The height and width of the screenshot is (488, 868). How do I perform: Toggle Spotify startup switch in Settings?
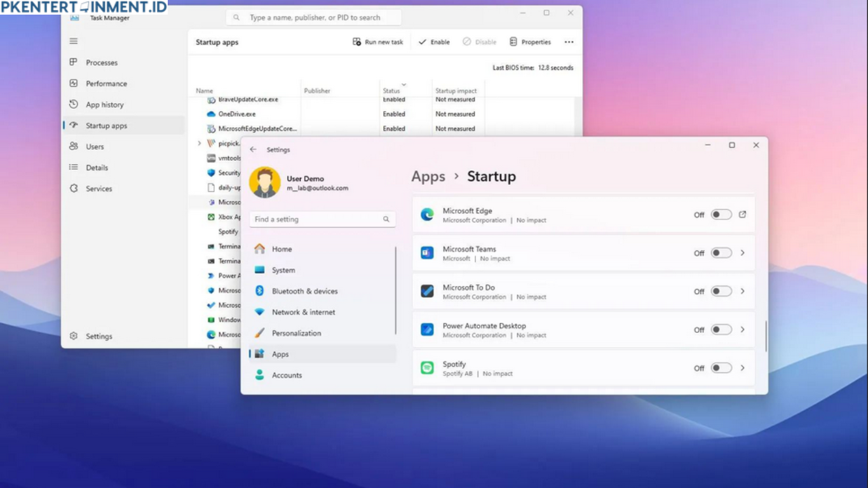(x=721, y=368)
